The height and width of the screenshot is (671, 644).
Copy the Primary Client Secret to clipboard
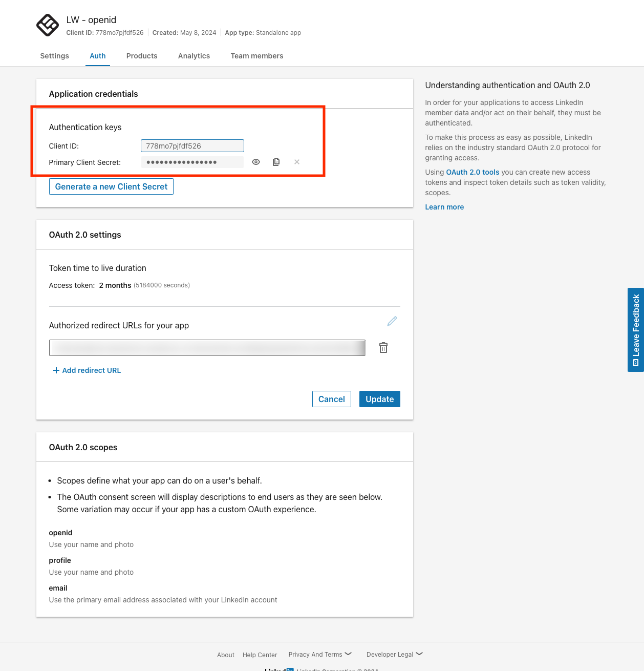(x=276, y=162)
